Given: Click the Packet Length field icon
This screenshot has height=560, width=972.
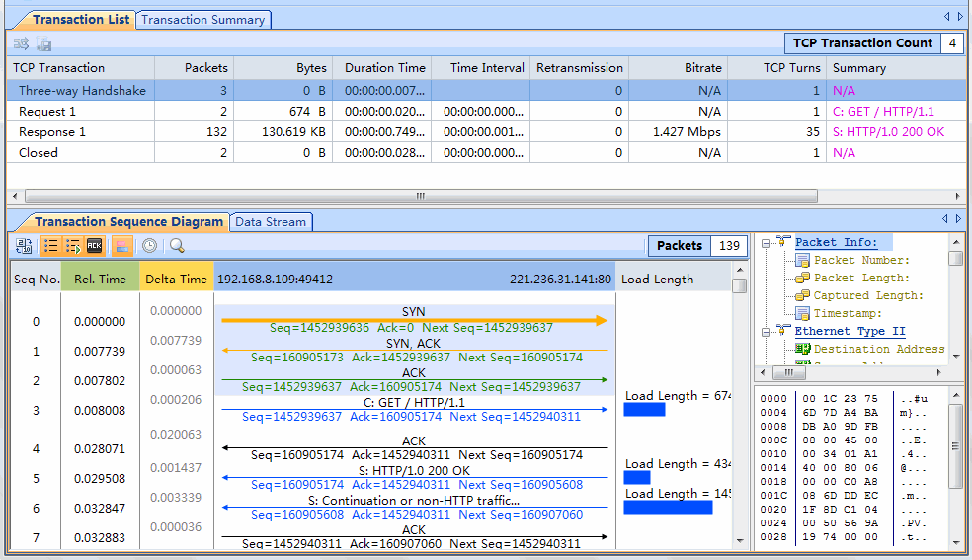Looking at the screenshot, I should (x=803, y=278).
